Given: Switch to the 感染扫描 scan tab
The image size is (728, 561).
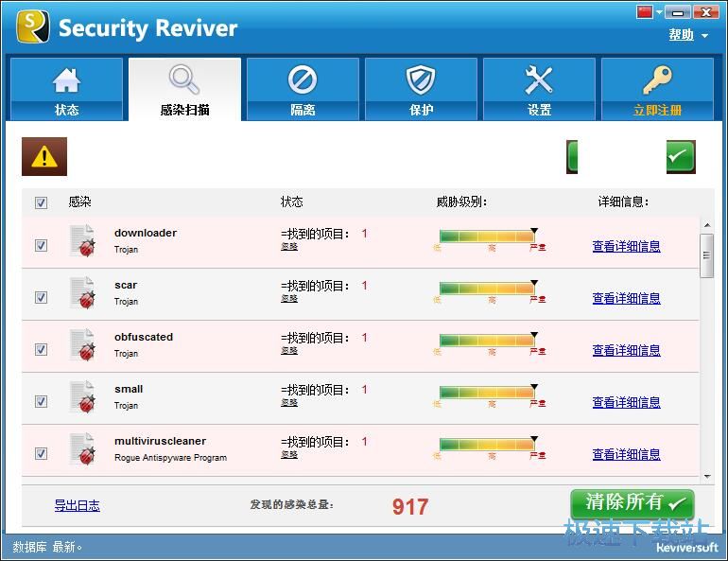Looking at the screenshot, I should pos(184,89).
